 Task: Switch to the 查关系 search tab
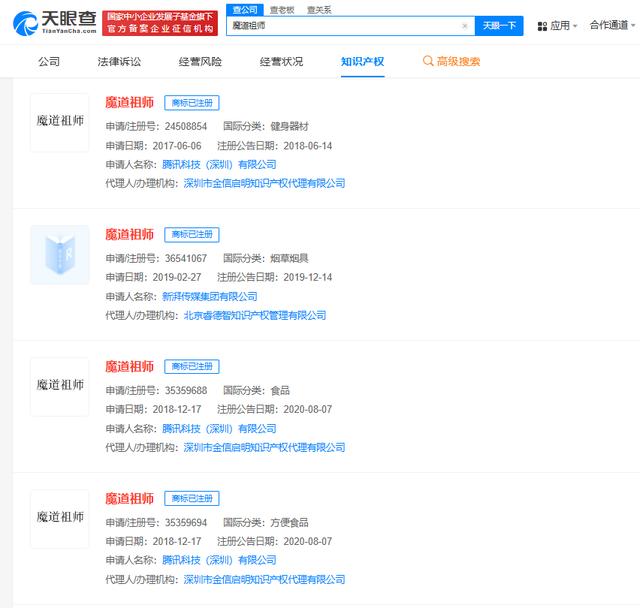(x=319, y=9)
